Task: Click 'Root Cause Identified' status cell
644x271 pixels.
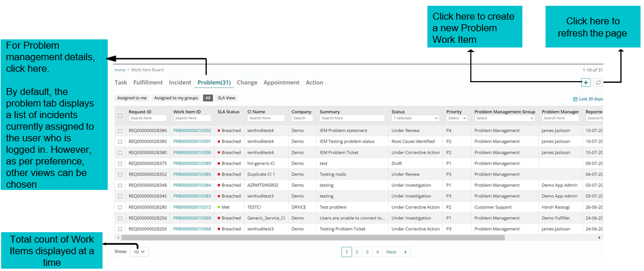Action: (x=413, y=142)
